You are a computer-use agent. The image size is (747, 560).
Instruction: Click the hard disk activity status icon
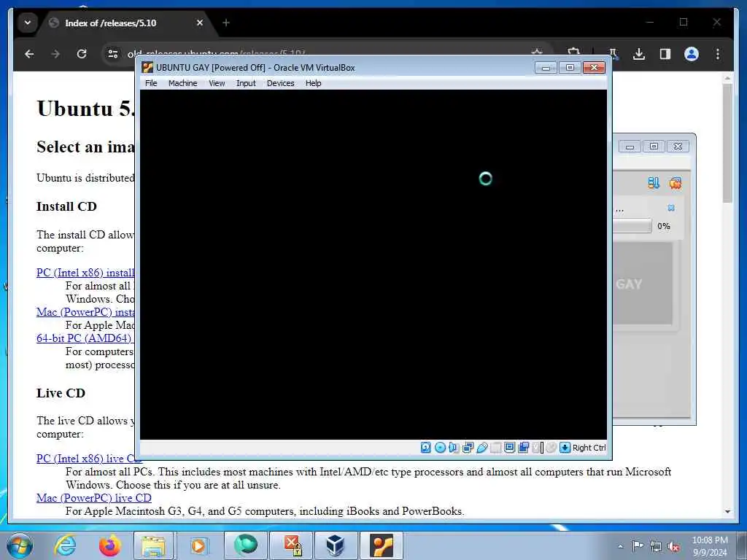(425, 448)
